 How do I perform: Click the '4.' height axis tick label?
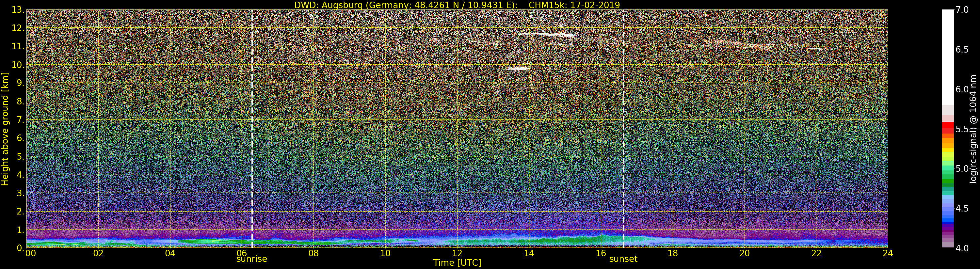click(x=20, y=175)
